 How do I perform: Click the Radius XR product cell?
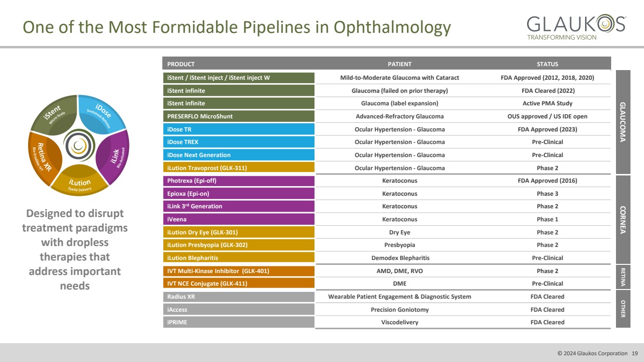coord(239,297)
